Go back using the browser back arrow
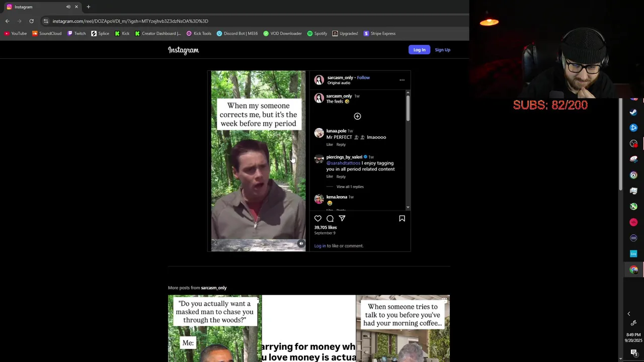644x362 pixels. tap(7, 21)
